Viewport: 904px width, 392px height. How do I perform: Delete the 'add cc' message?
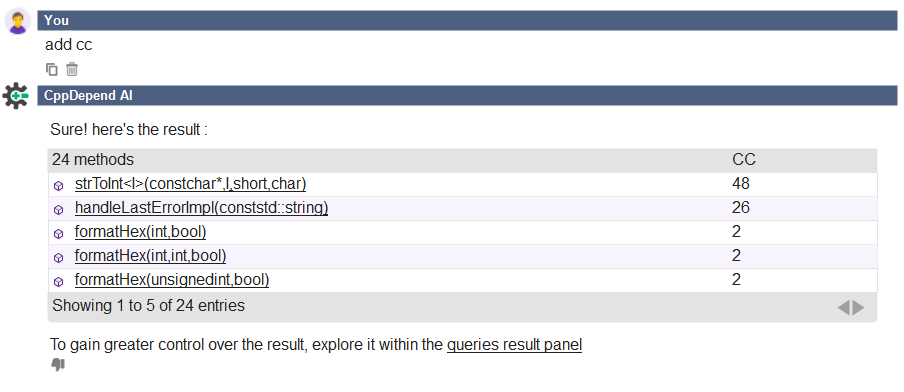tap(71, 69)
